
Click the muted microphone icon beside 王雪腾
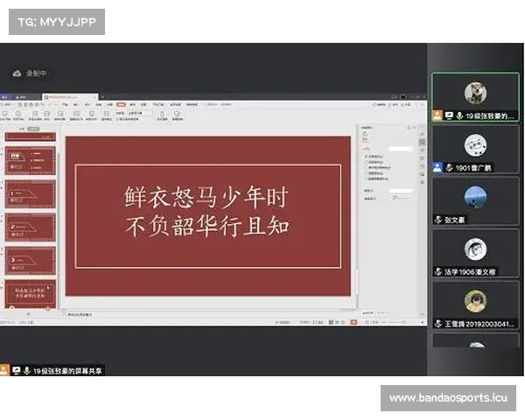pos(438,324)
